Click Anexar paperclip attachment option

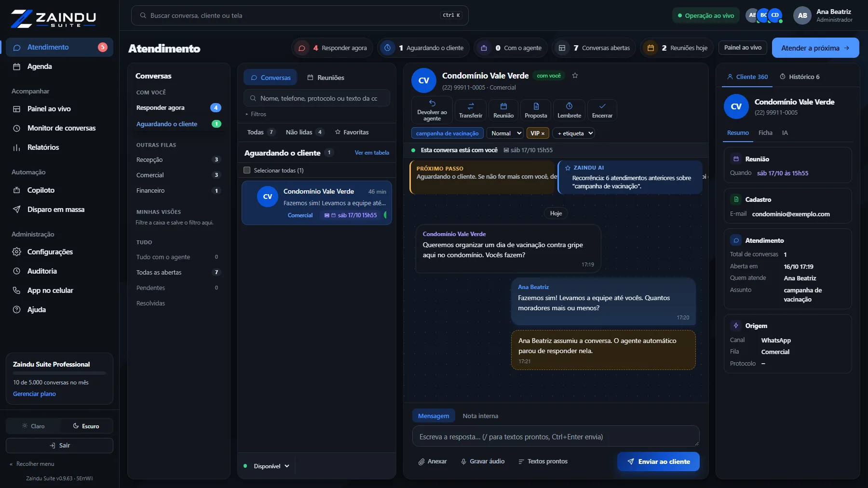tap(433, 462)
